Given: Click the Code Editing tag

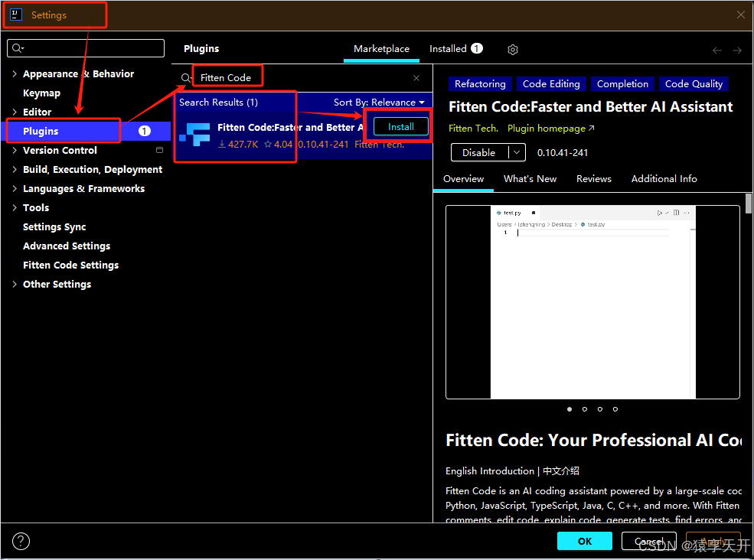Looking at the screenshot, I should [551, 84].
